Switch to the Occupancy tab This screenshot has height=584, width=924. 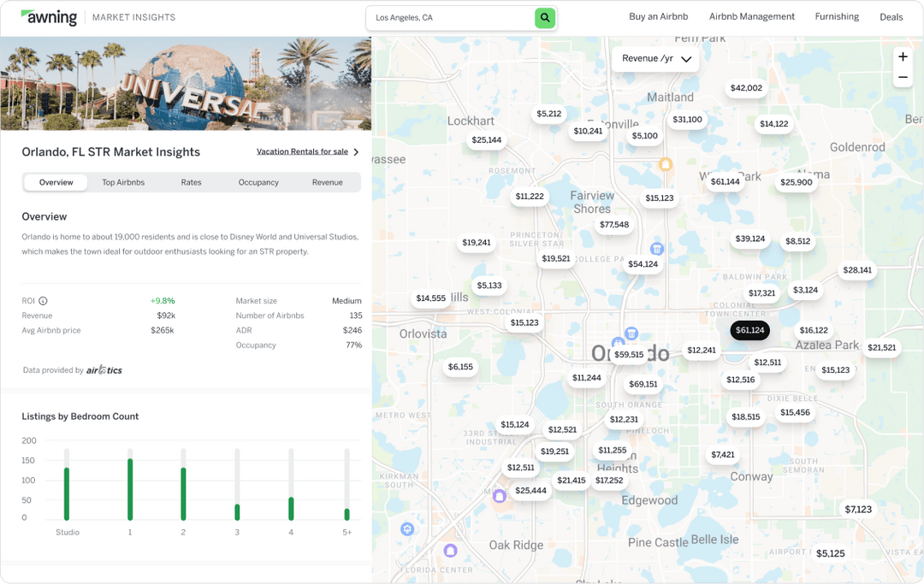tap(258, 182)
